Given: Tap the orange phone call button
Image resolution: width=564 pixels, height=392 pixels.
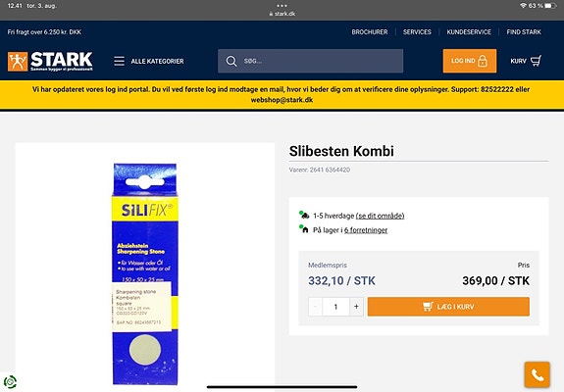Looking at the screenshot, I should coord(537,374).
